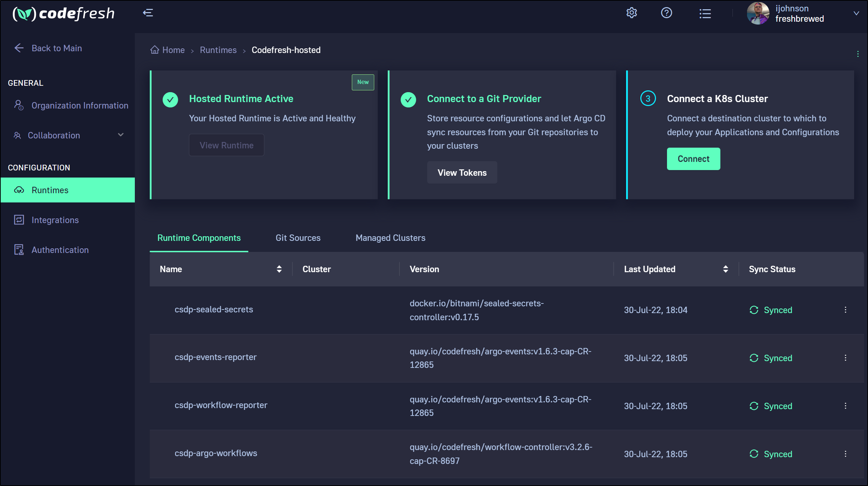Open csdp-workflow-reporter row actions menu
Image resolution: width=868 pixels, height=486 pixels.
(x=845, y=406)
